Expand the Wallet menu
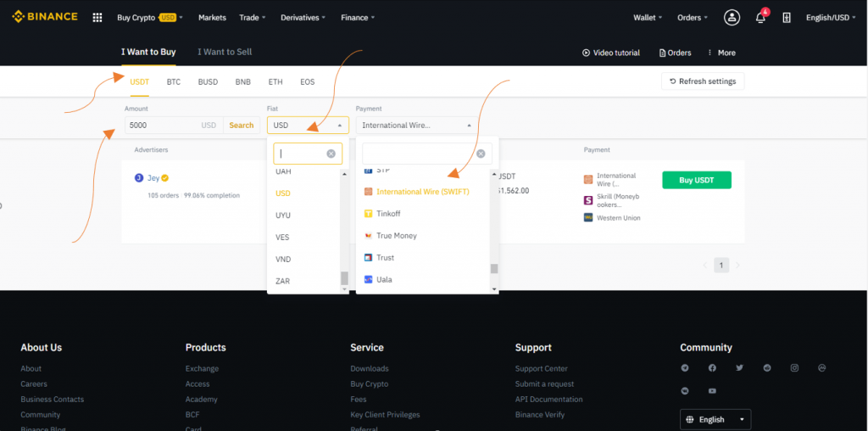The image size is (868, 431). [x=648, y=18]
